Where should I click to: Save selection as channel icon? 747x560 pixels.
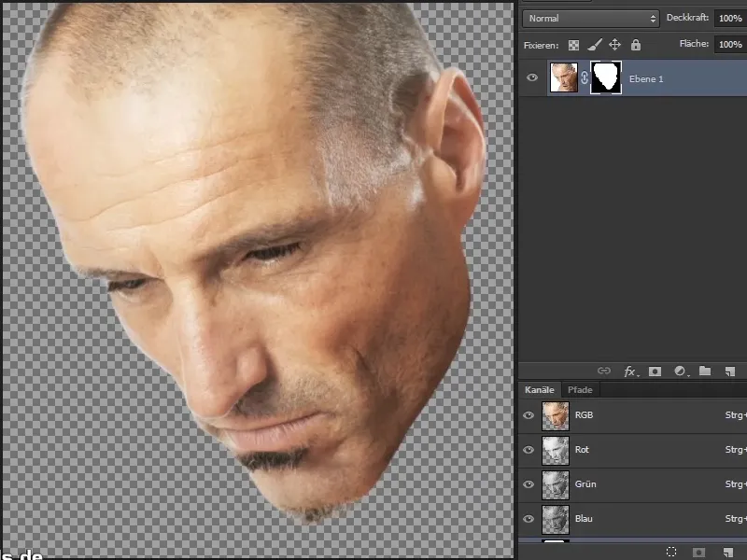click(x=698, y=553)
